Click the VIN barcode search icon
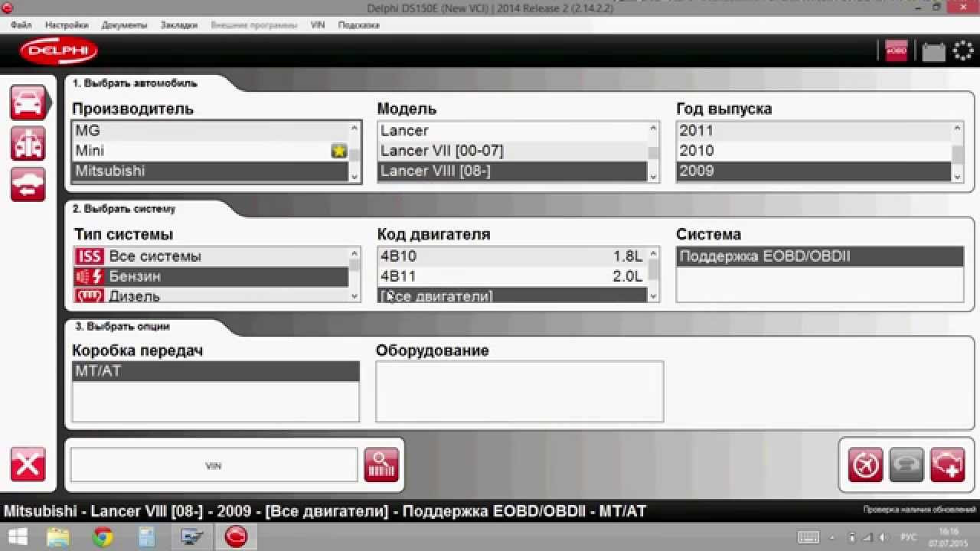Viewport: 980px width, 551px height. pyautogui.click(x=381, y=465)
